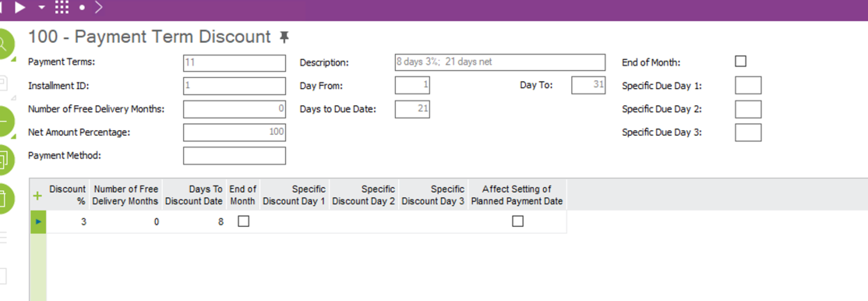
Task: Click the empty Specific Discount Day 2 cell
Action: pyautogui.click(x=364, y=221)
